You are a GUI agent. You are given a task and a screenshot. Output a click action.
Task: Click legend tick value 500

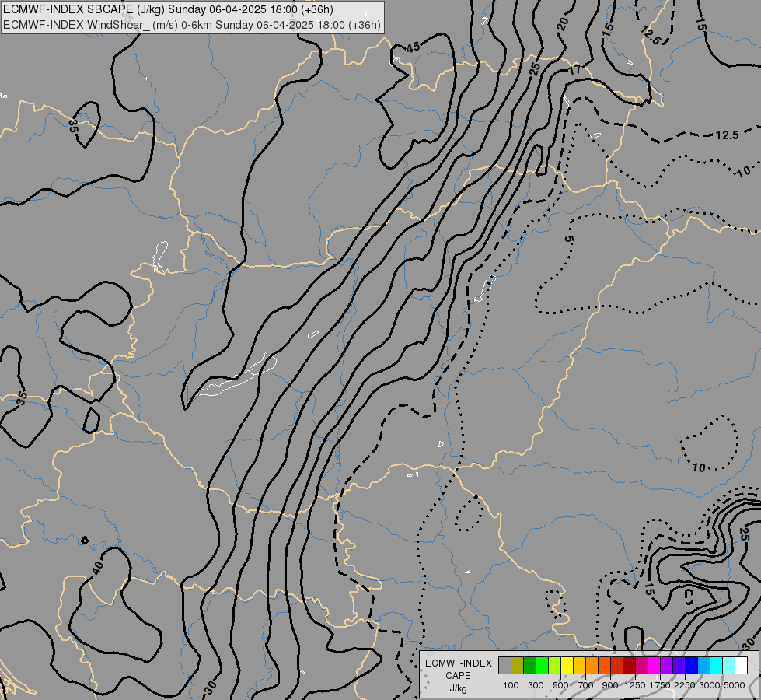click(x=560, y=685)
